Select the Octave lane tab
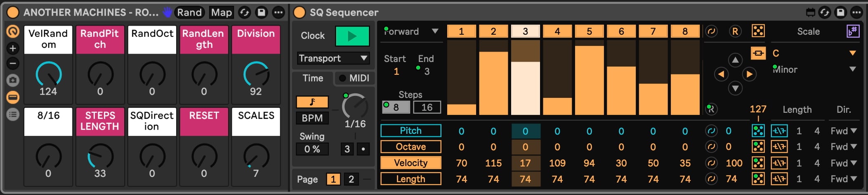Image resolution: width=868 pixels, height=195 pixels. pyautogui.click(x=411, y=147)
